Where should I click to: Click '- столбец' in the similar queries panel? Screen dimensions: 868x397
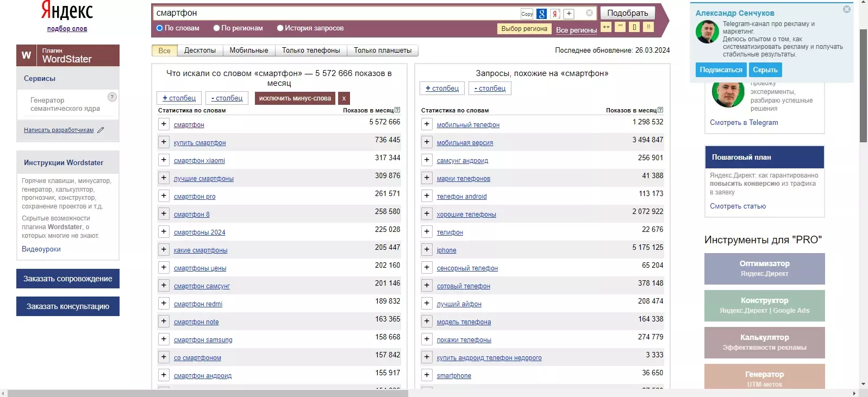tap(490, 89)
